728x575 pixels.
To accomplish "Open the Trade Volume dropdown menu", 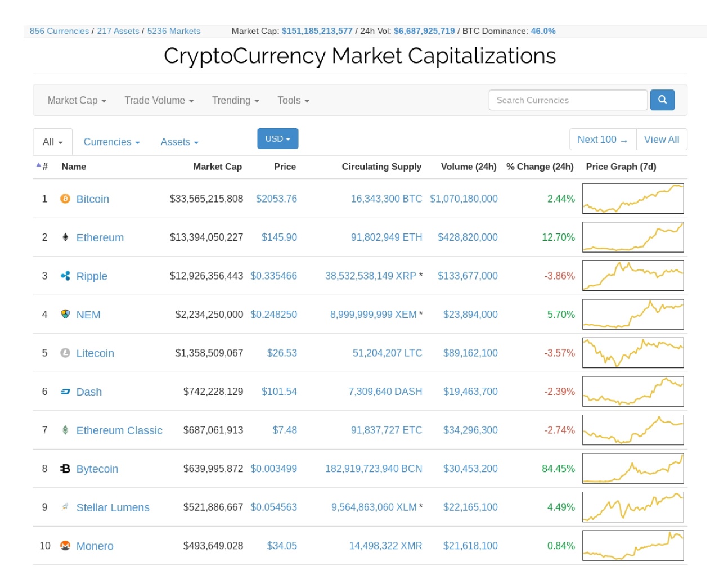I will coord(159,100).
